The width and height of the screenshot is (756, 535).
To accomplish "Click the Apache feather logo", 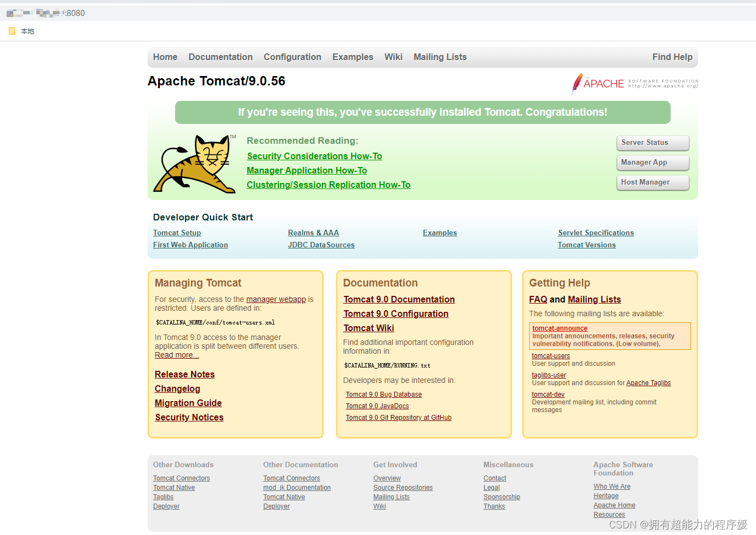I will pos(634,84).
